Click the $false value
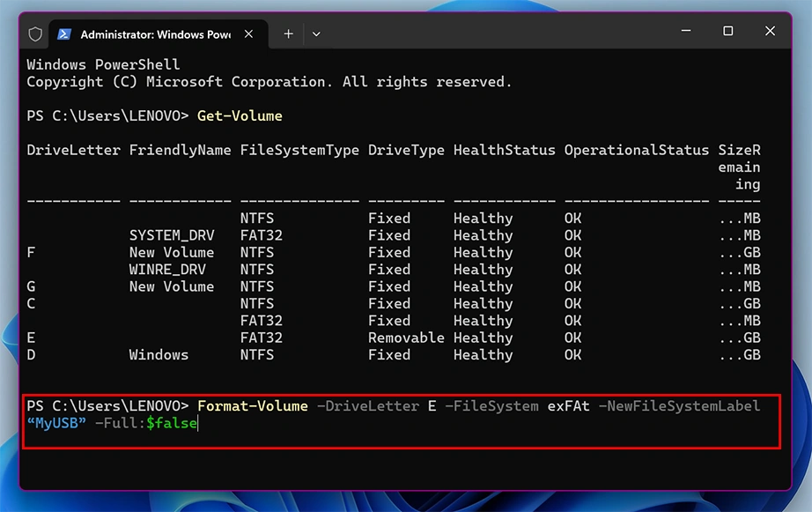This screenshot has width=812, height=512. coord(172,423)
